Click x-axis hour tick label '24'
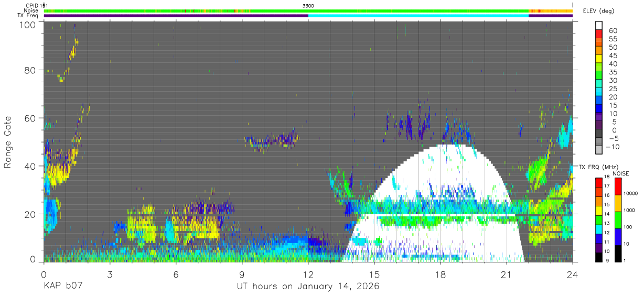 tap(572, 274)
